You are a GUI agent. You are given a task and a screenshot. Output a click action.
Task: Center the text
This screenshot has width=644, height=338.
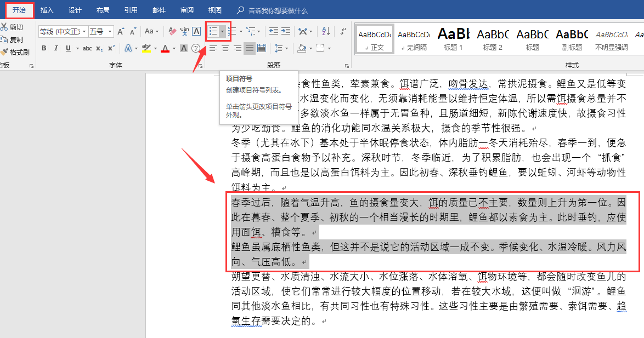(225, 48)
